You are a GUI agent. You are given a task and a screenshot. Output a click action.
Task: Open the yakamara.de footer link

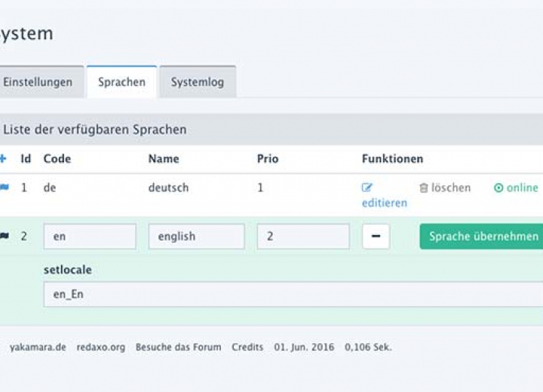click(38, 347)
